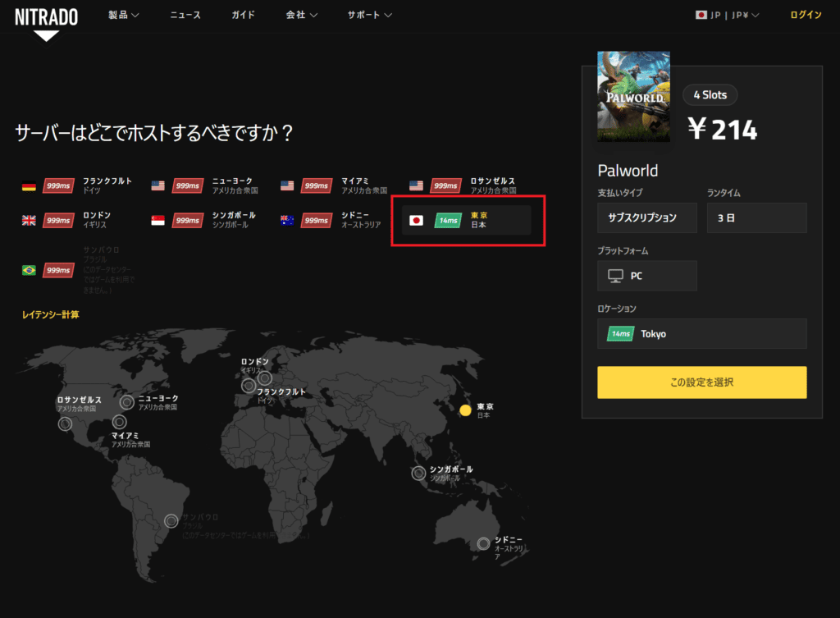The image size is (840, 618).
Task: Go to the ニュース page
Action: point(185,15)
